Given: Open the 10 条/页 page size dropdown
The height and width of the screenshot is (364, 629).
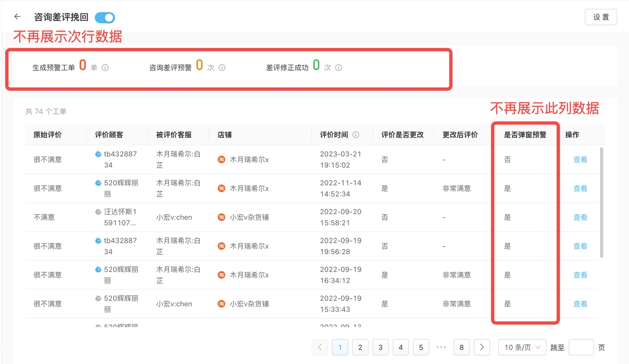Looking at the screenshot, I should tap(522, 347).
